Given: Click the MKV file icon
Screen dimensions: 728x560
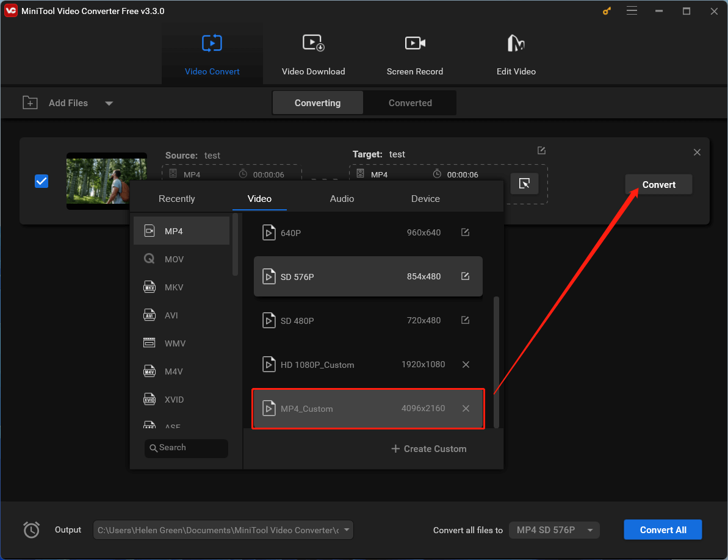Looking at the screenshot, I should 149,287.
